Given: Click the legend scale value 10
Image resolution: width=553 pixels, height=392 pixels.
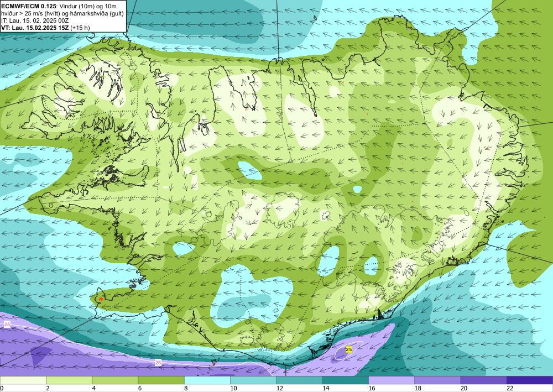Looking at the screenshot, I should point(233,388).
